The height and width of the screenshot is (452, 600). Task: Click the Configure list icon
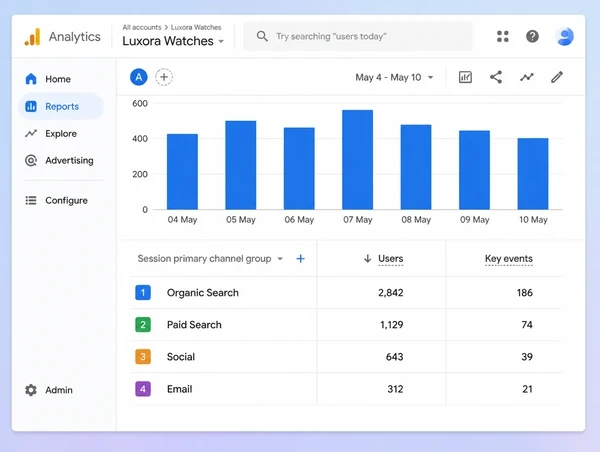pos(31,200)
